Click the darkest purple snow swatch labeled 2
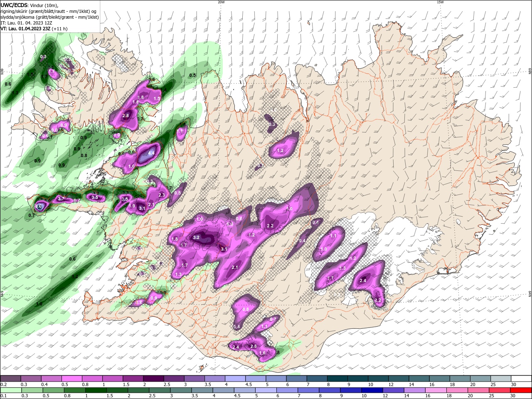 (x=153, y=379)
